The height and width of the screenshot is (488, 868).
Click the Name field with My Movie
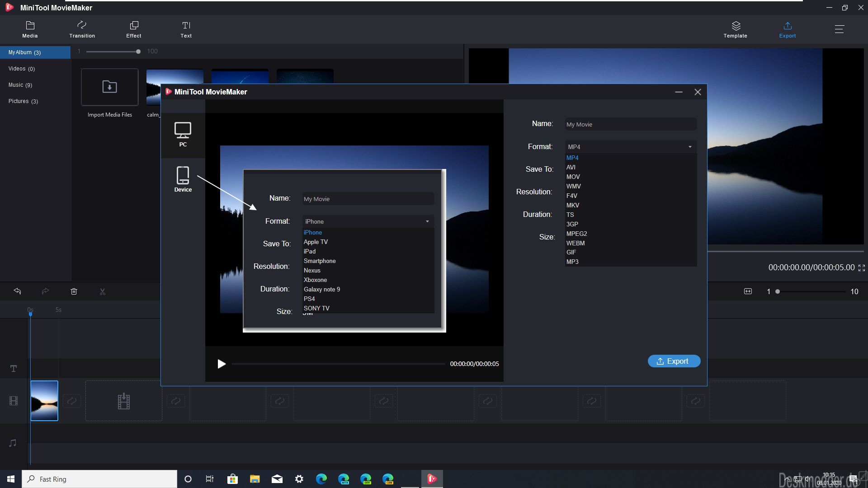click(631, 124)
